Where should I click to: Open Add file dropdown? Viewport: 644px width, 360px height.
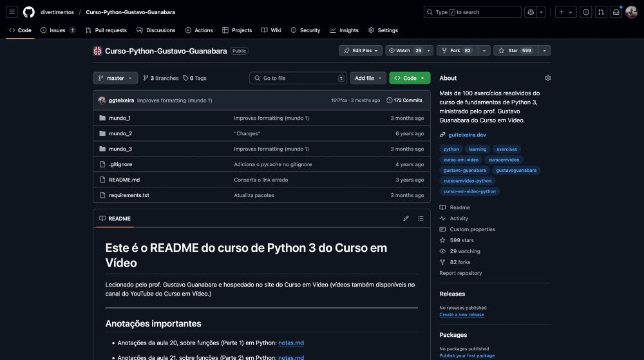368,78
